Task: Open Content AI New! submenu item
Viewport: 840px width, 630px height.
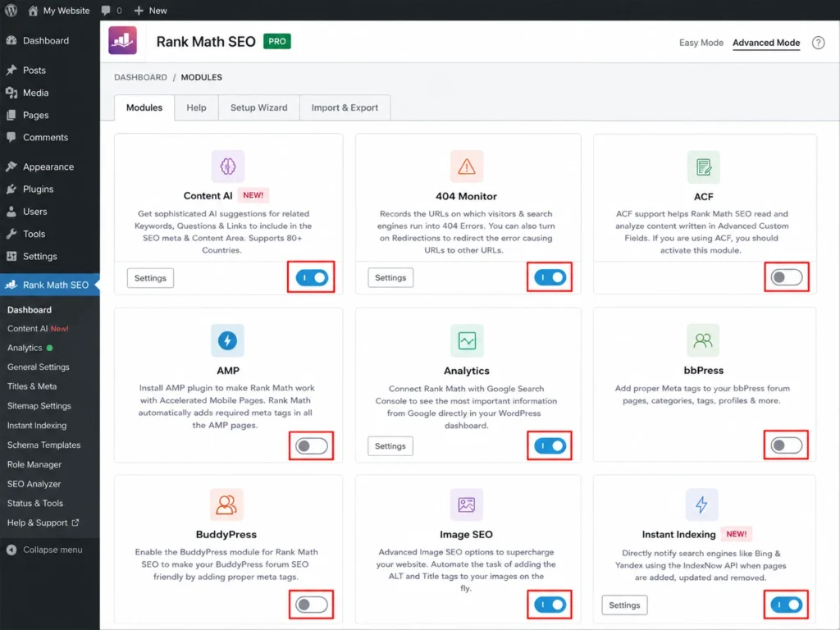Action: [x=38, y=328]
